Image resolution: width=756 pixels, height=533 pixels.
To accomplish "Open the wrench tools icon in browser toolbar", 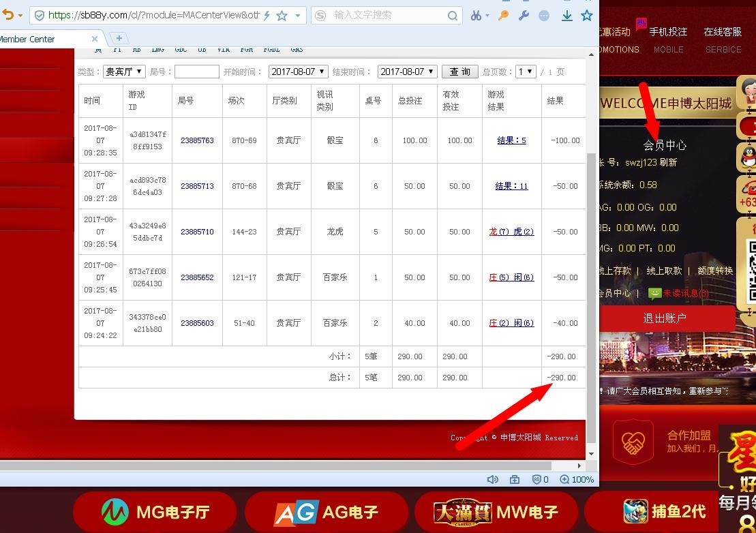I will tap(524, 15).
